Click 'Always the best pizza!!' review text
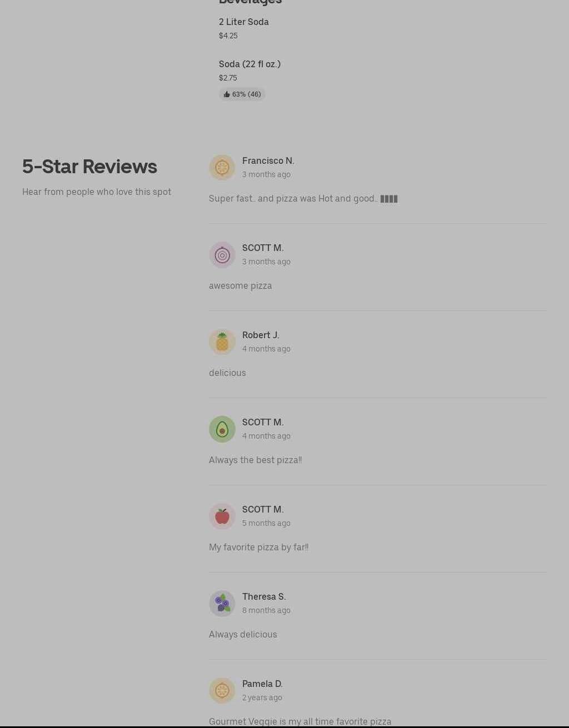The width and height of the screenshot is (569, 728). pos(256,460)
